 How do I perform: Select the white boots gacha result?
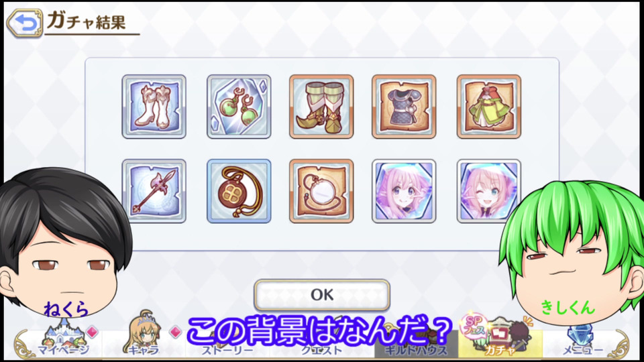click(x=154, y=107)
